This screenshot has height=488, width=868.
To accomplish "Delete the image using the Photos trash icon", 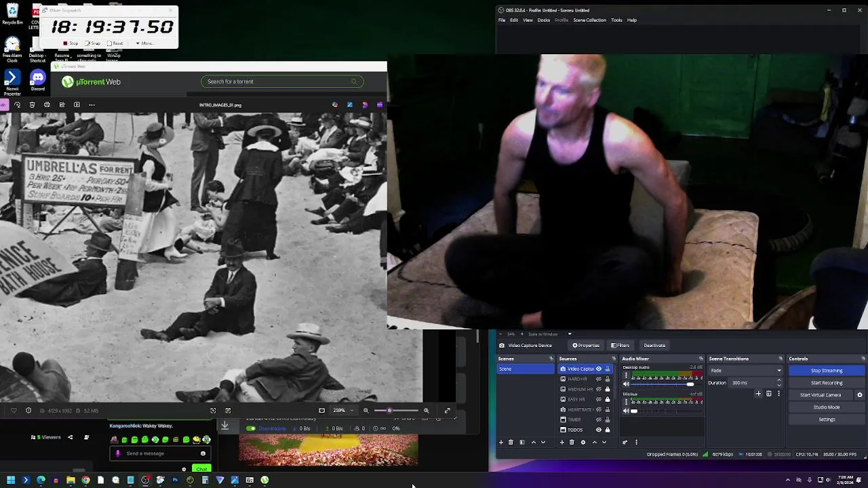I will (32, 105).
